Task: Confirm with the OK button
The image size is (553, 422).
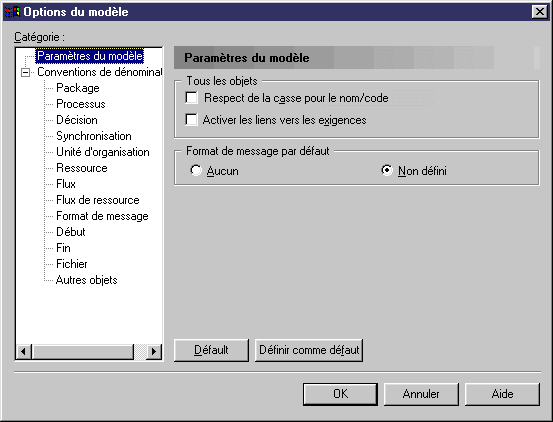Action: pos(340,394)
